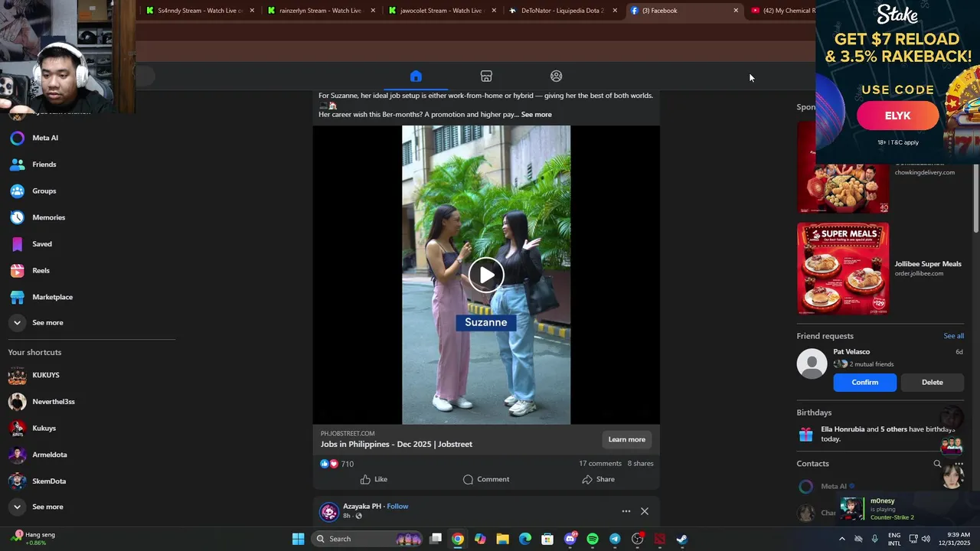Open Azayaka PH profile avatar
980x551 pixels.
pos(329,512)
